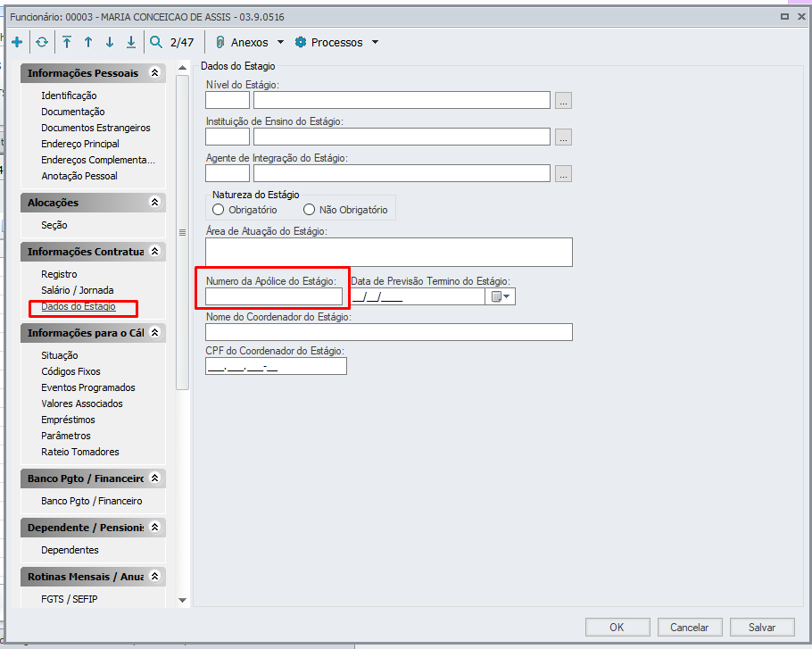
Task: Open Endereço Principal page
Action: coord(80,144)
